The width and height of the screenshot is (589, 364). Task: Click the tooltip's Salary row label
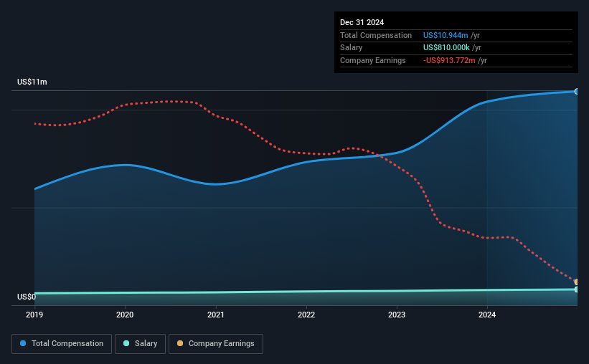tap(352, 48)
